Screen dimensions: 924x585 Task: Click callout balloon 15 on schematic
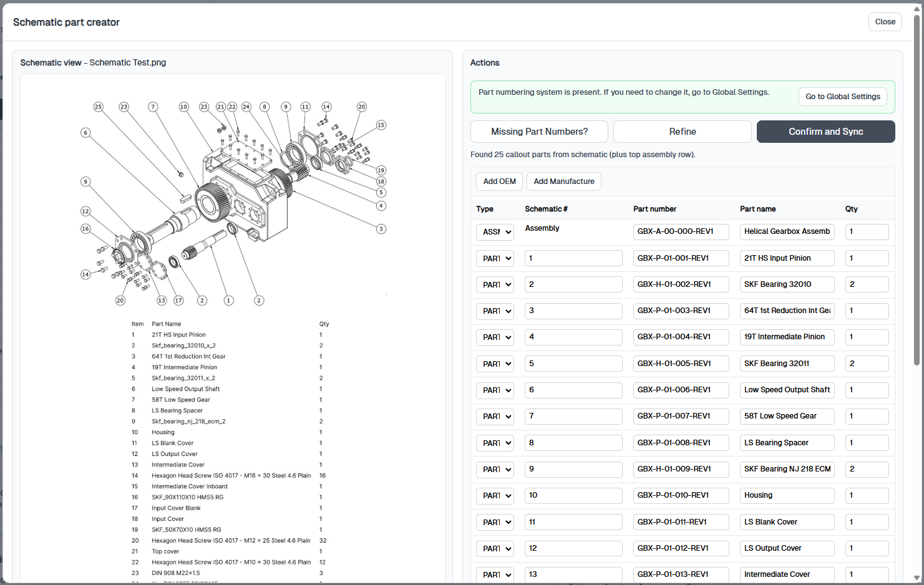pyautogui.click(x=381, y=125)
